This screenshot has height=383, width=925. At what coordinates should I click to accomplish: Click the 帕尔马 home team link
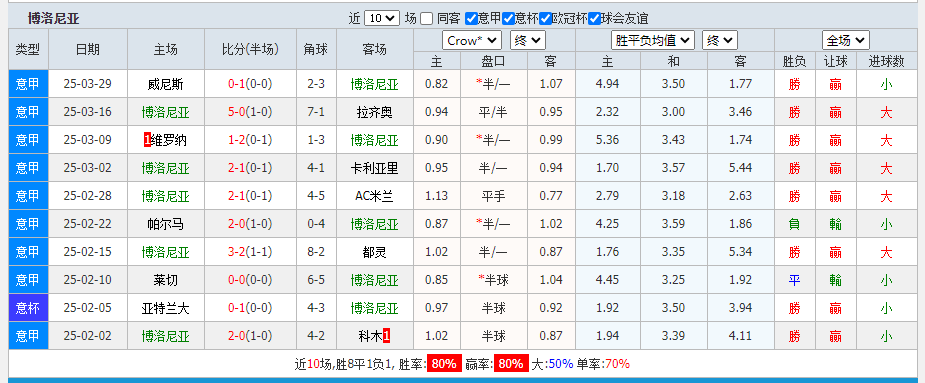pos(166,224)
